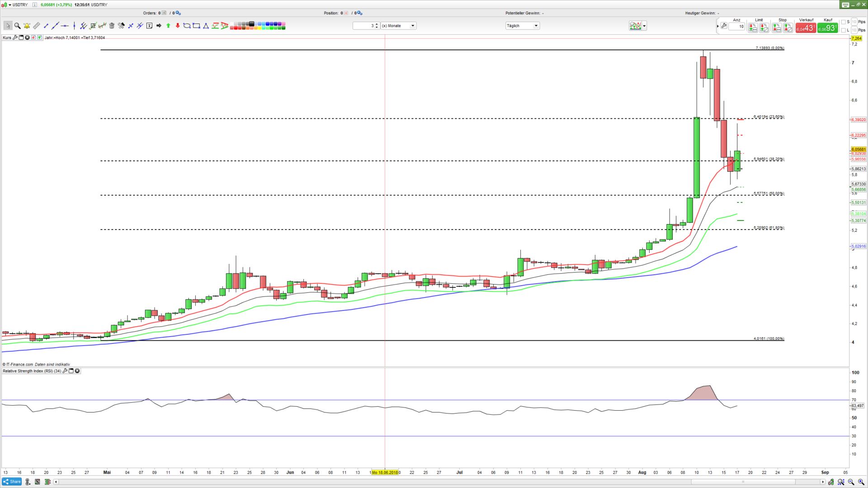Click the Kauf buy price button
This screenshot has width=868, height=488.
click(x=828, y=28)
